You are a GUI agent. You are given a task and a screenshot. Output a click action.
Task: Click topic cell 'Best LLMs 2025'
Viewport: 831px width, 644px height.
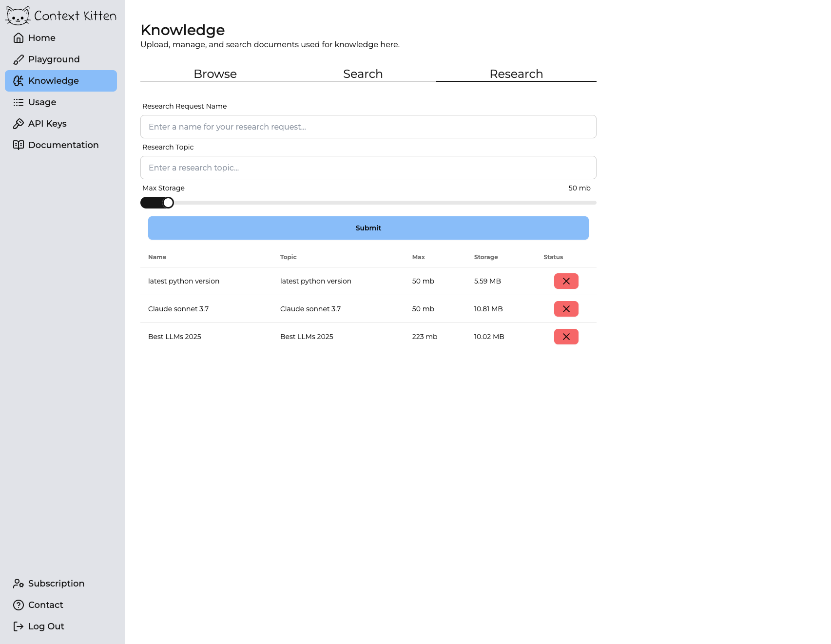pos(307,337)
